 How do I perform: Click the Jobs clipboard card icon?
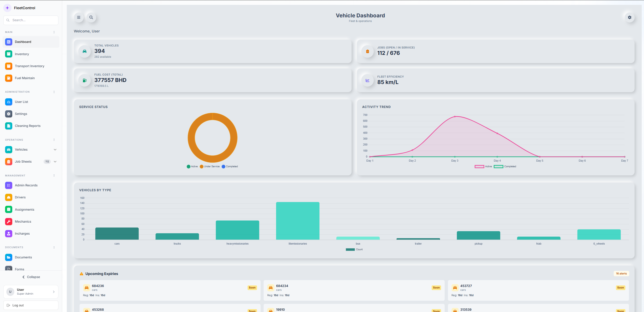pos(368,51)
